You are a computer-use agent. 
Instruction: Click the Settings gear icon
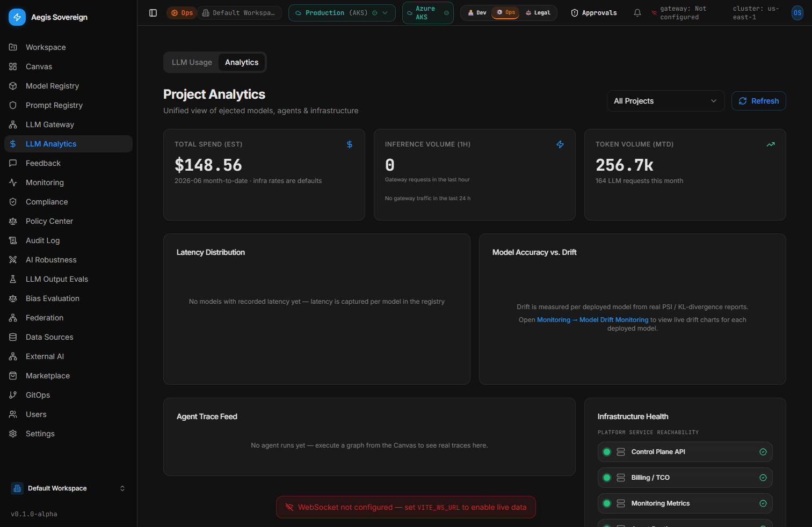coord(13,434)
